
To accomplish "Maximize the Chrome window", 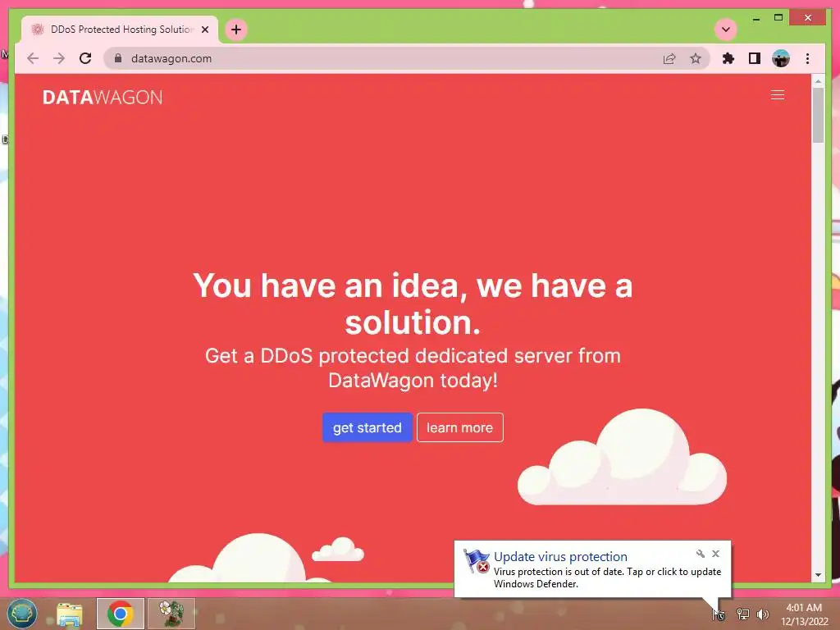I will coord(778,18).
